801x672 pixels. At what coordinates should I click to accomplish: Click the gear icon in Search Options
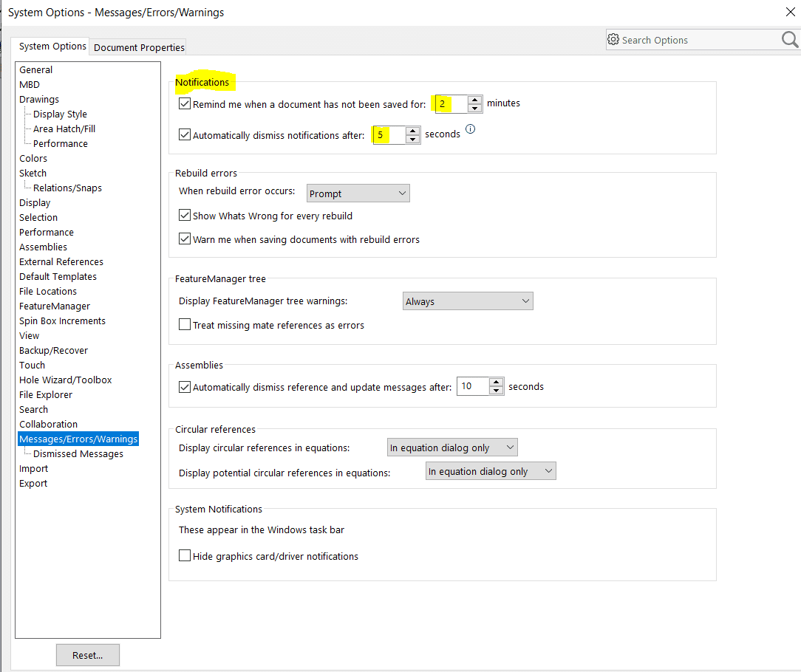tap(613, 40)
